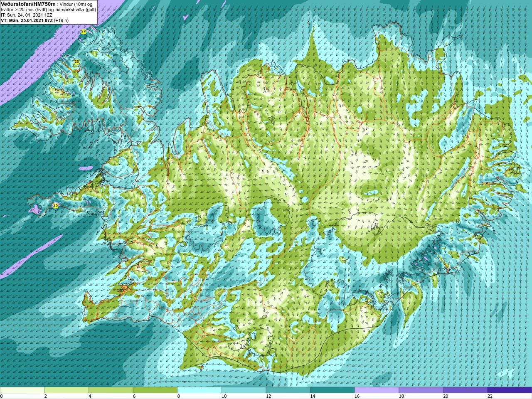Click the 12–14 m/s teal legend swatch
Image resolution: width=532 pixels, height=399 pixels.
pos(288,390)
